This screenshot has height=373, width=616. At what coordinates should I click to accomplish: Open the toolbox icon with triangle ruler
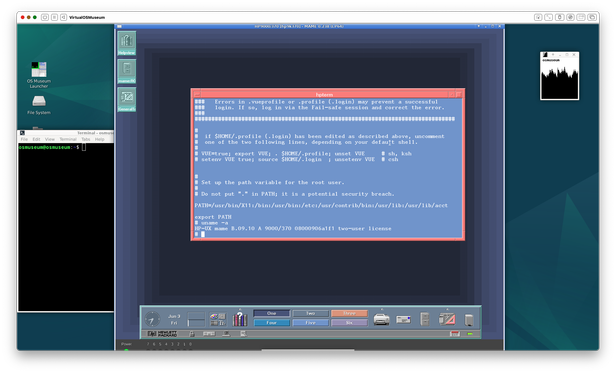(x=447, y=319)
